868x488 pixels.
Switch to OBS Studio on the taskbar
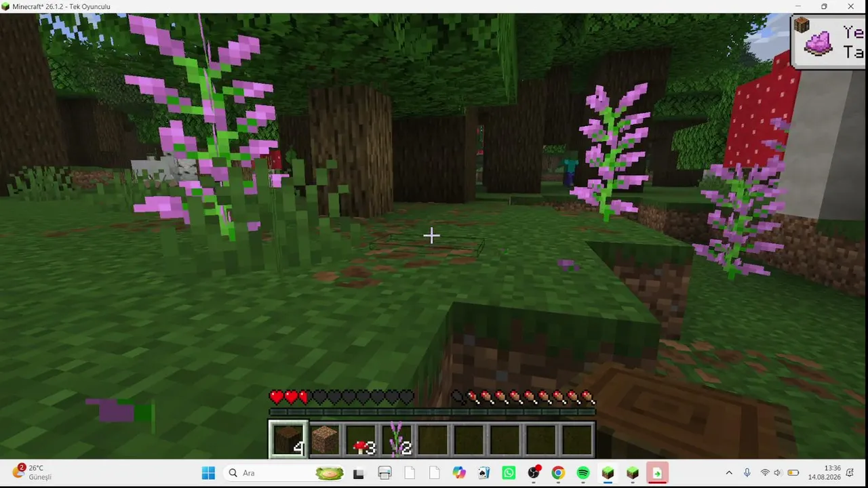[x=534, y=473]
